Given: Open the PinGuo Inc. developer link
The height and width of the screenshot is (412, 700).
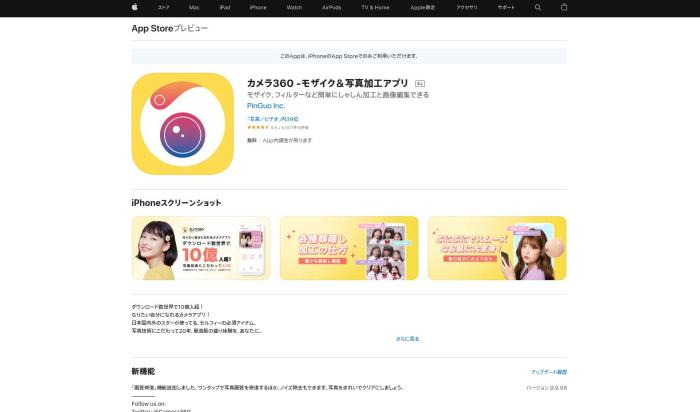Looking at the screenshot, I should pos(266,105).
